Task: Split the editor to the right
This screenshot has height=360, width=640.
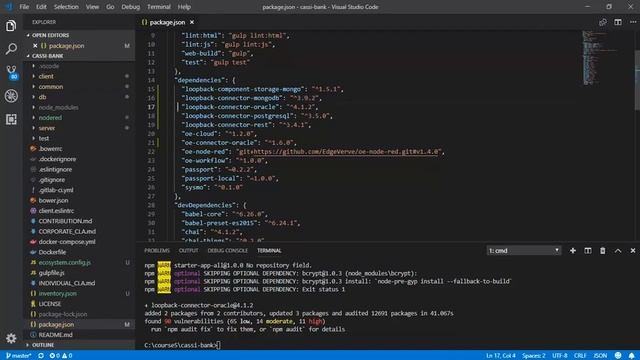Action: (618, 22)
